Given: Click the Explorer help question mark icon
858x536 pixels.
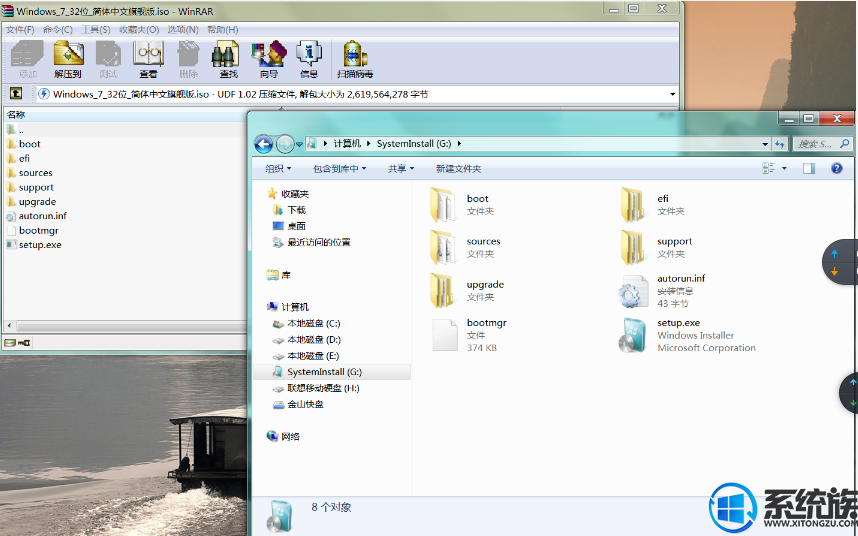Looking at the screenshot, I should click(x=836, y=168).
